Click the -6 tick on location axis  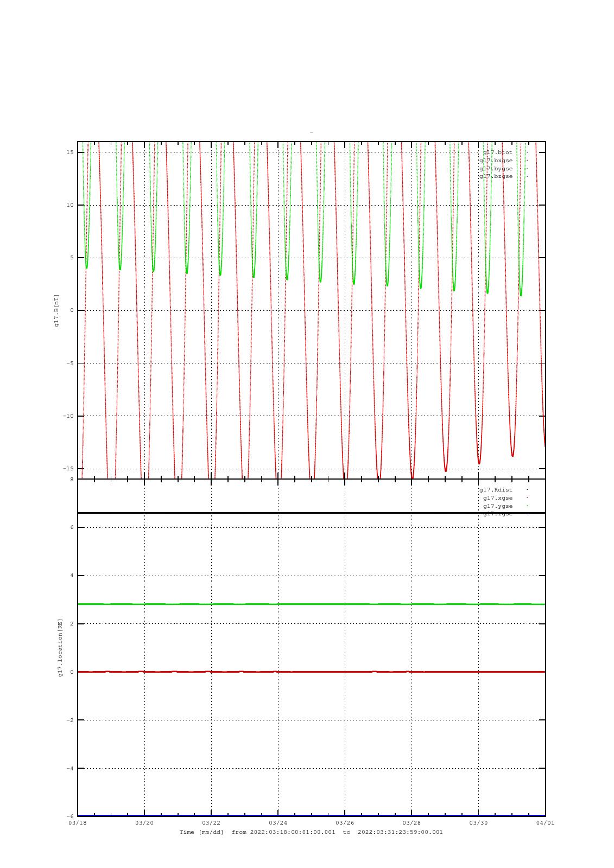(x=70, y=816)
